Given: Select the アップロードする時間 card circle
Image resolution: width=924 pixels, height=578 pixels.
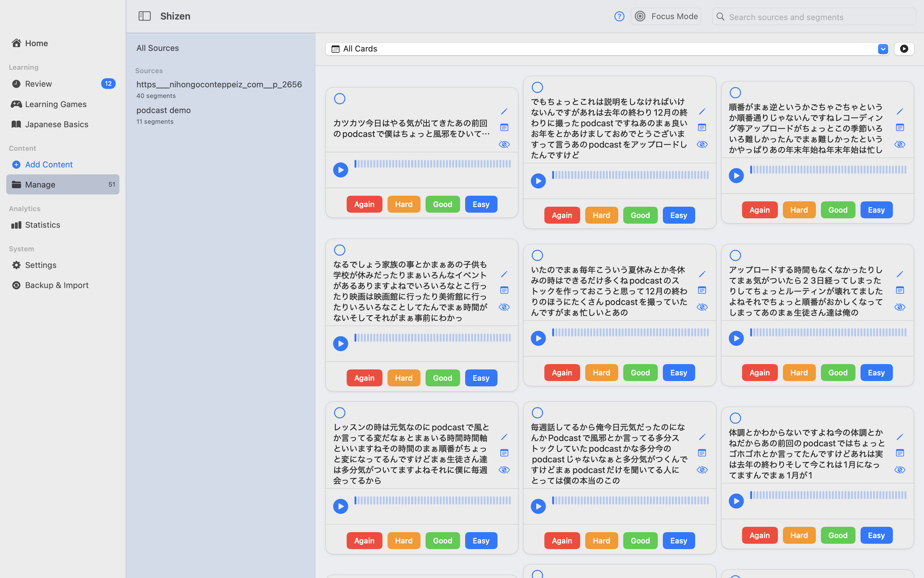Looking at the screenshot, I should 735,256.
